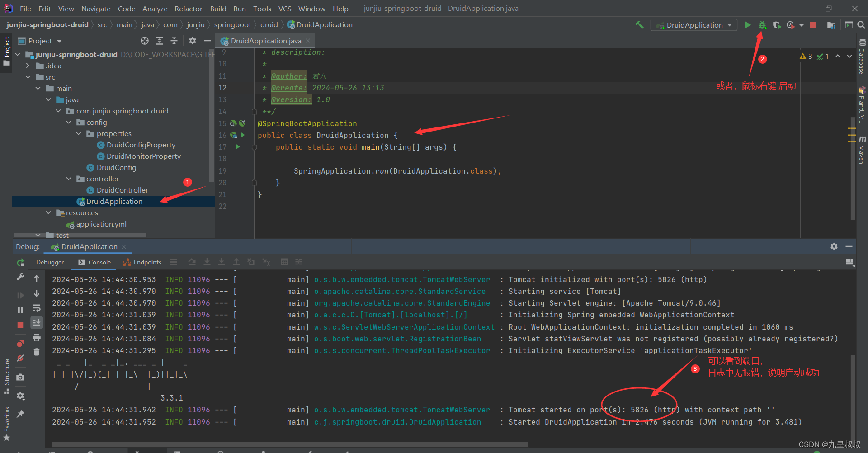Open the Structure tool window

coord(7,376)
